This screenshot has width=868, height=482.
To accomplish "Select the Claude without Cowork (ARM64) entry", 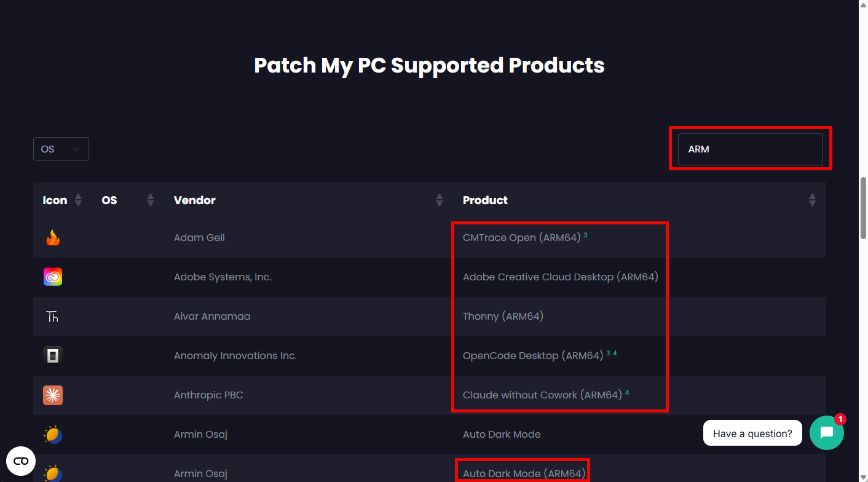I will click(543, 395).
